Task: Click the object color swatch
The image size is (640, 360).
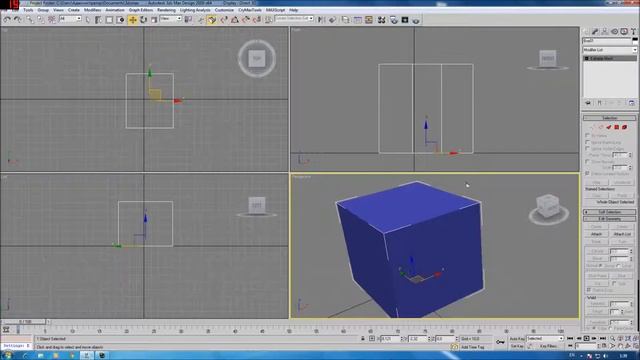Action: [635, 40]
